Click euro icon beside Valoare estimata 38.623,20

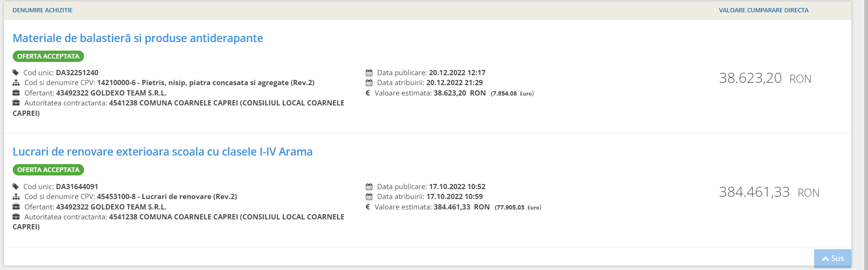pyautogui.click(x=368, y=93)
